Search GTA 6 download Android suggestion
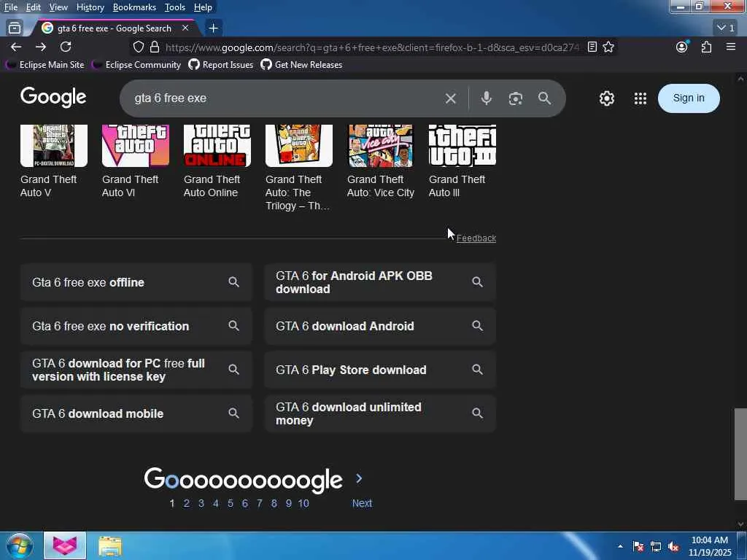 click(380, 326)
